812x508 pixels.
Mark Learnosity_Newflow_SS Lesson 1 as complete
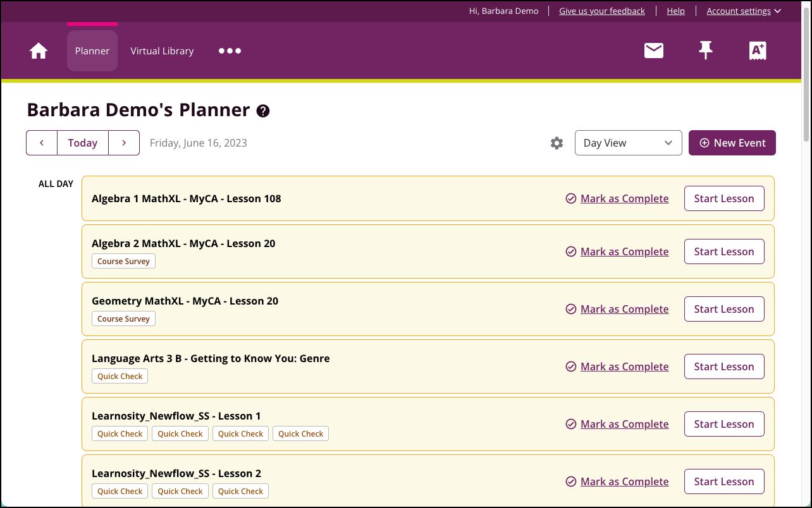tap(624, 424)
